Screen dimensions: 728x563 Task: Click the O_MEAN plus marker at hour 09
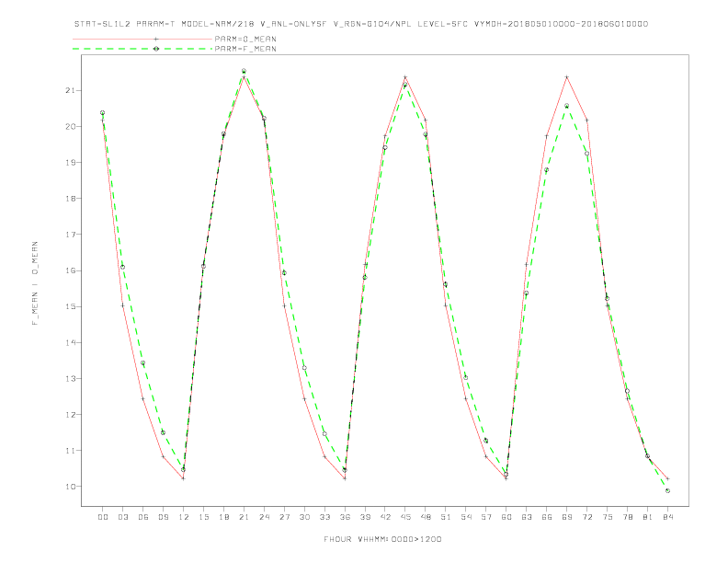coord(163,456)
